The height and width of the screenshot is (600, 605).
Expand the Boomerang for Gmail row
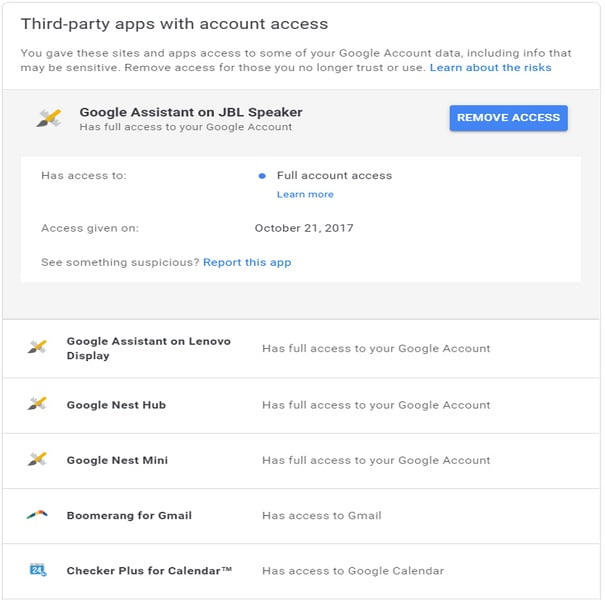point(301,516)
